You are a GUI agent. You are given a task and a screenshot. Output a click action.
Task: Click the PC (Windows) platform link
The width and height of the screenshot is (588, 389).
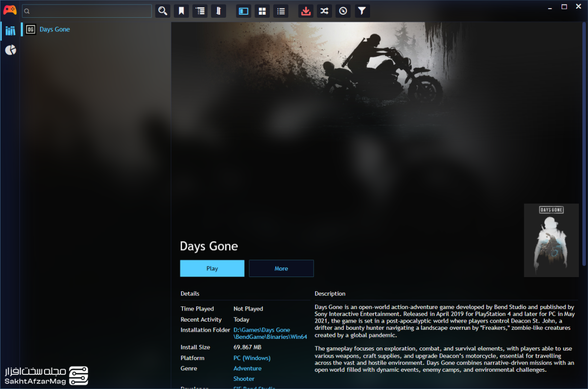[251, 358]
